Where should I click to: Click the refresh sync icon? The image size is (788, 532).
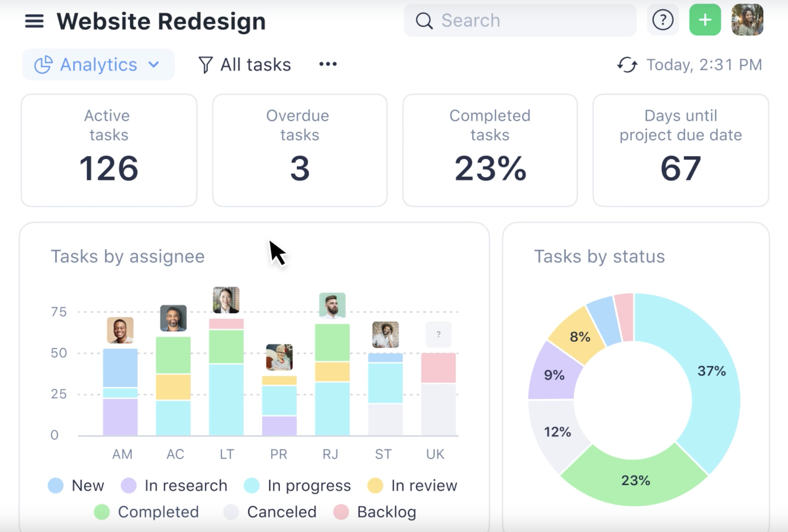point(627,65)
